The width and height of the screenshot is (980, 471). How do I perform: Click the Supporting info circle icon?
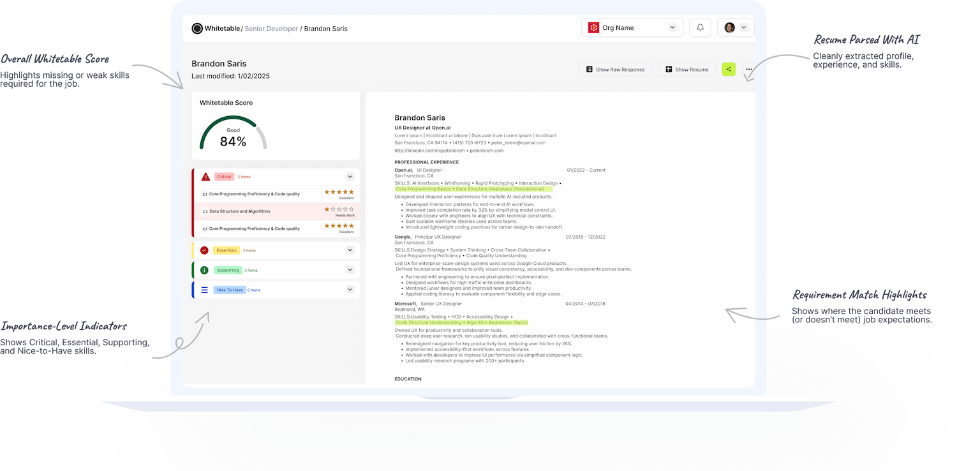(x=204, y=270)
